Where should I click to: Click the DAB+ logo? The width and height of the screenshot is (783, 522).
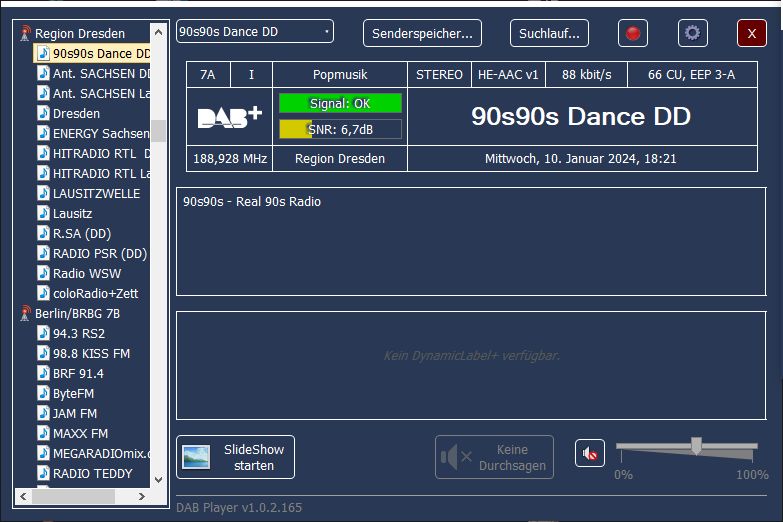pyautogui.click(x=229, y=117)
